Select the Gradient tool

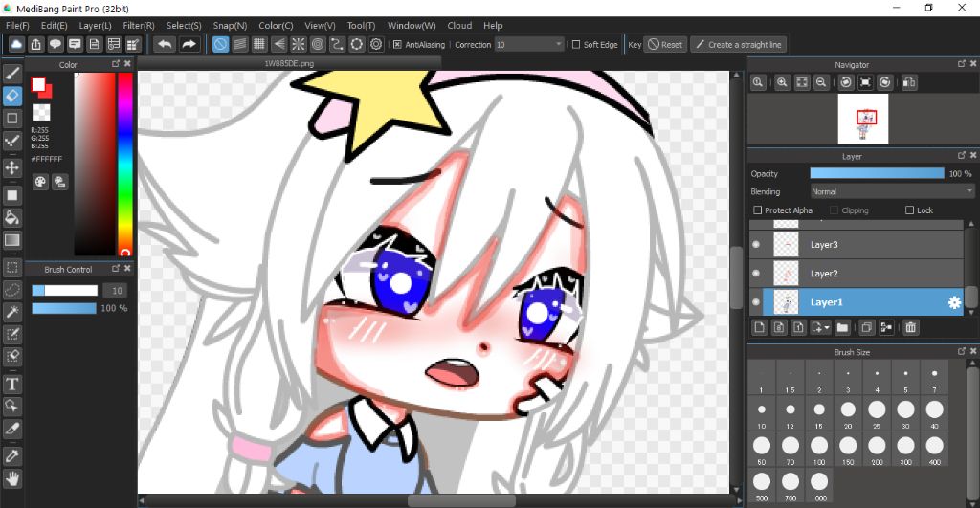click(11, 240)
